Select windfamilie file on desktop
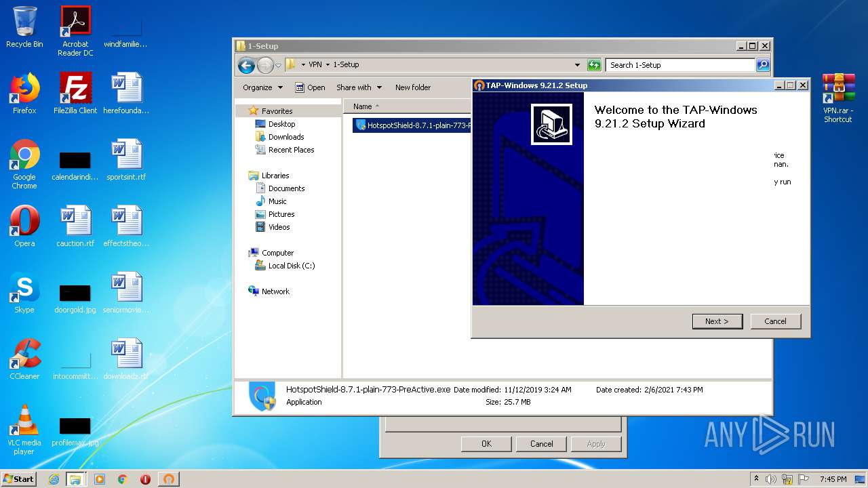This screenshot has width=868, height=488. click(126, 33)
